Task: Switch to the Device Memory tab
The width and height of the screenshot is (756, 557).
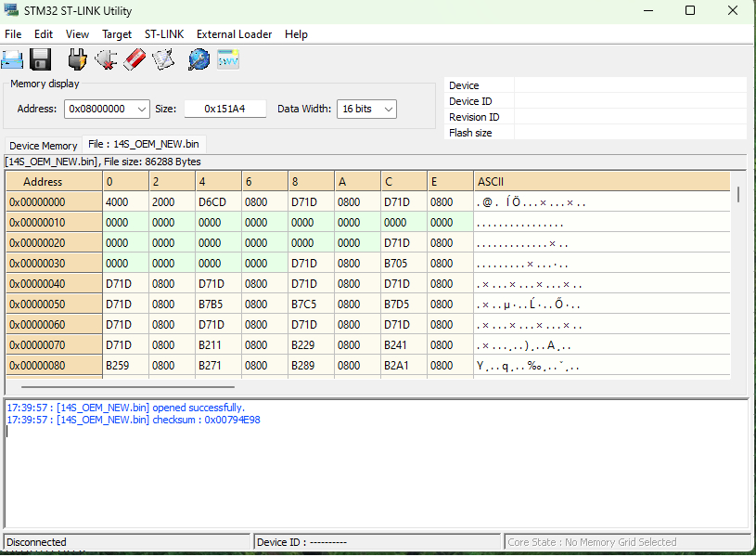Action: click(44, 146)
